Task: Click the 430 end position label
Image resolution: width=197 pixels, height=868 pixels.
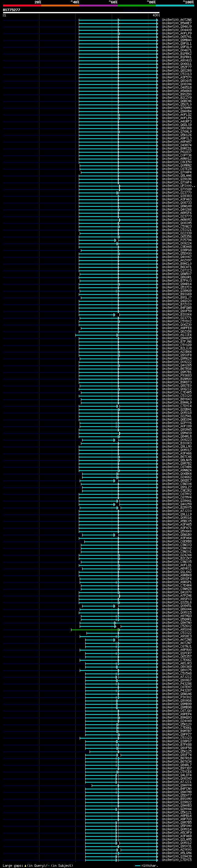Action: point(155,15)
